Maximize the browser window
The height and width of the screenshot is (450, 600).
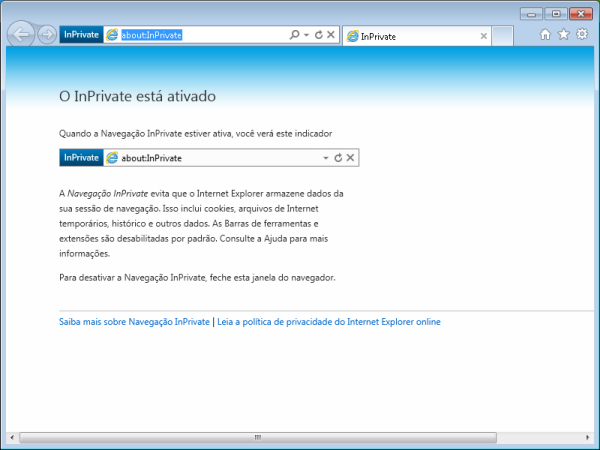coord(556,13)
